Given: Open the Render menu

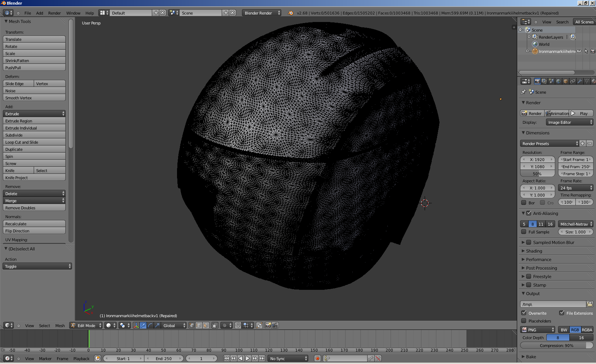Looking at the screenshot, I should [54, 13].
